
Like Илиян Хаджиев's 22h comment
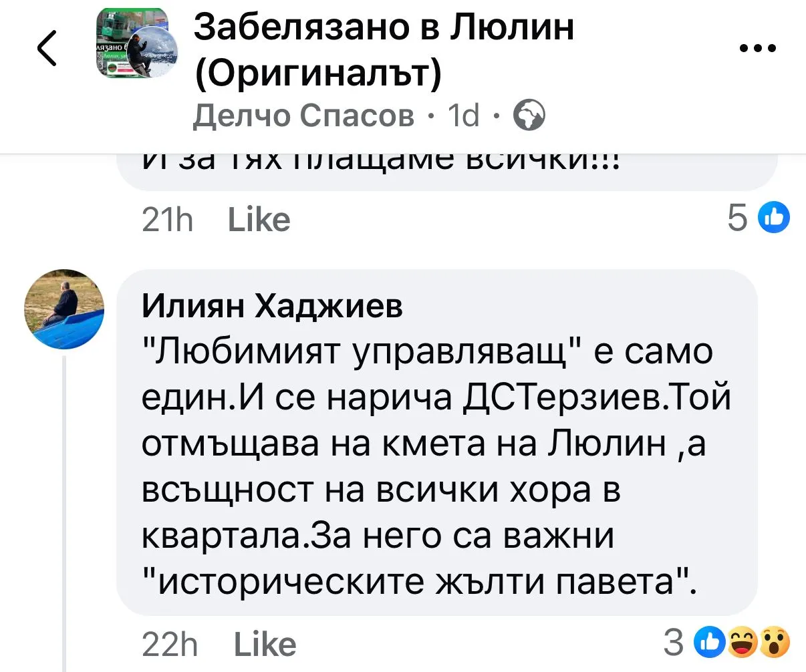(265, 645)
